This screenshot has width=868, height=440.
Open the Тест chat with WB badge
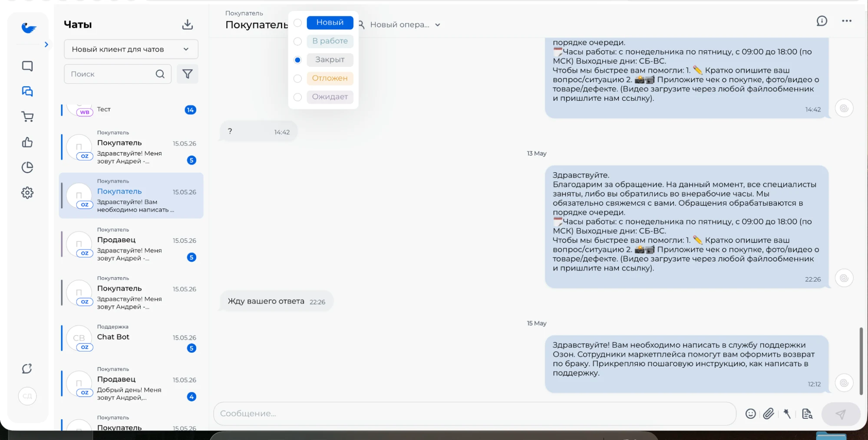[x=131, y=109]
